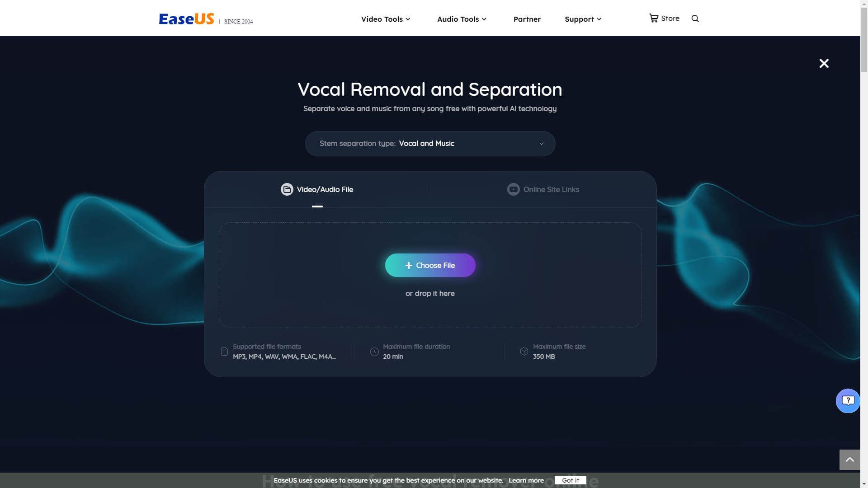The height and width of the screenshot is (488, 868).
Task: Click the search magnifier icon
Action: click(x=695, y=19)
